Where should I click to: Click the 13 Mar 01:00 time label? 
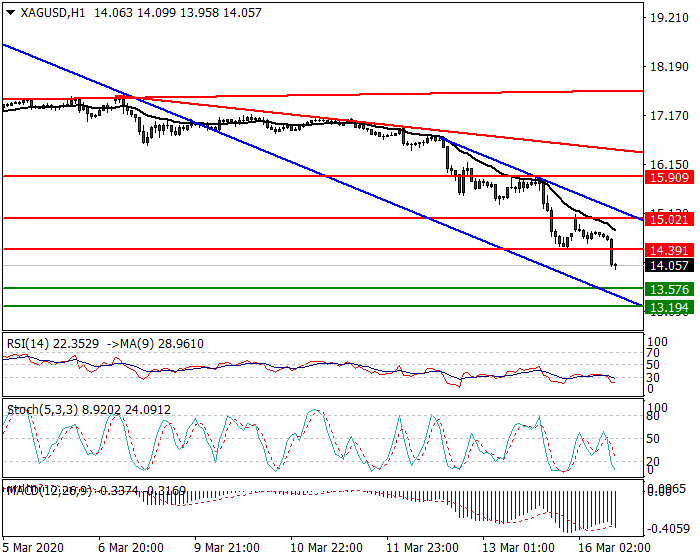519,547
